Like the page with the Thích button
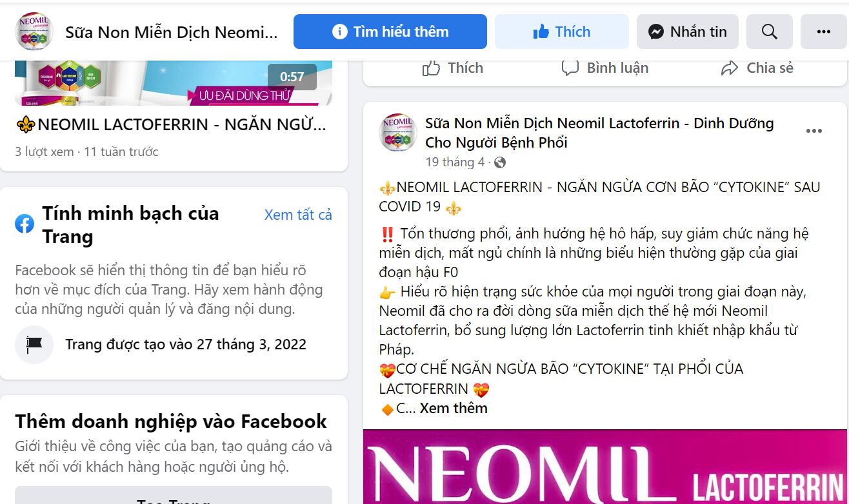 pos(562,32)
